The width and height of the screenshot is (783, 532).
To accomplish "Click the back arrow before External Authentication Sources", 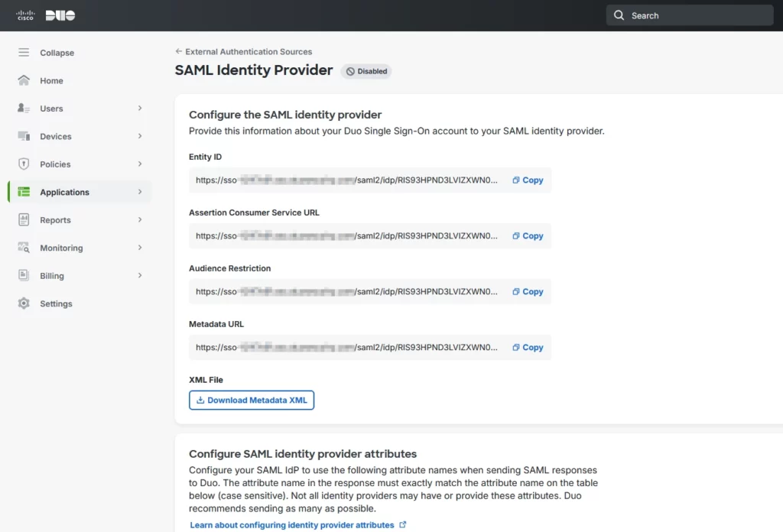I will pos(179,51).
